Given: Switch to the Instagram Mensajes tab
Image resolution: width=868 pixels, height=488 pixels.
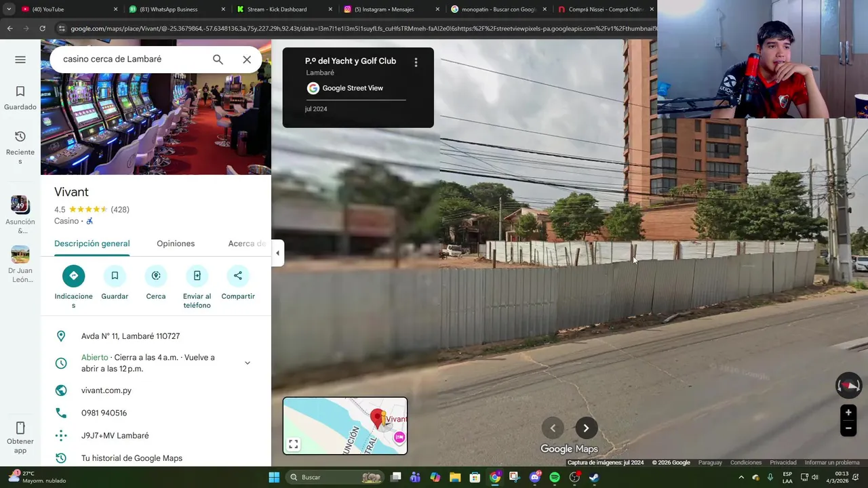Looking at the screenshot, I should pos(392,9).
